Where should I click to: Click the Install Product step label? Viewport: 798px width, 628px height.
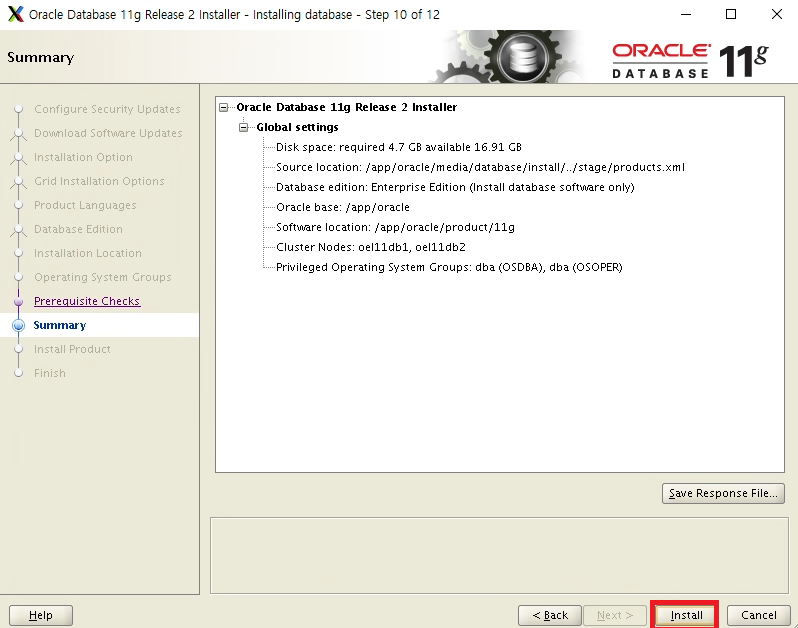pos(72,349)
